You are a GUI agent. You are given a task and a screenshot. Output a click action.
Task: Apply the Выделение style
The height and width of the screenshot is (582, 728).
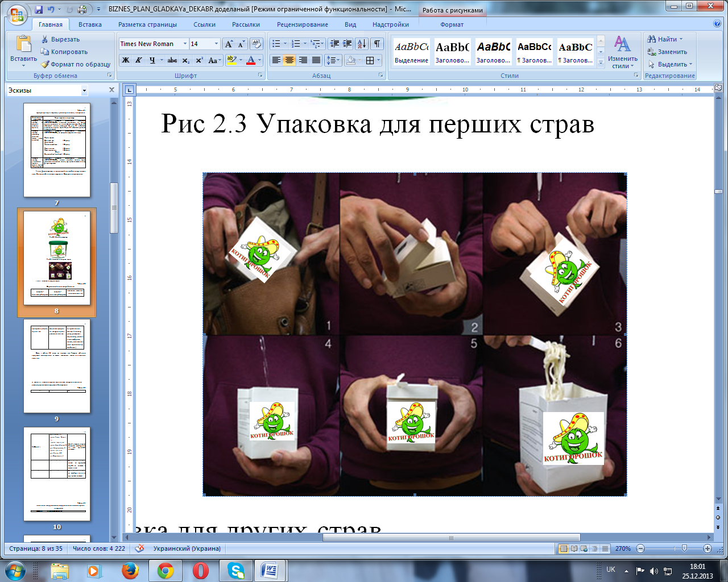pos(411,52)
